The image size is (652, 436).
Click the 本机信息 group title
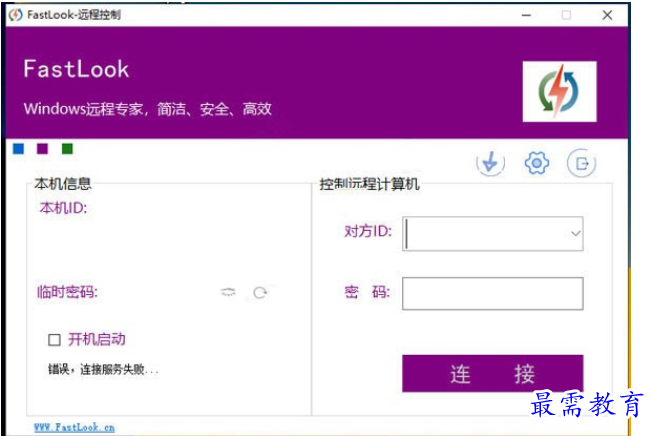point(63,183)
